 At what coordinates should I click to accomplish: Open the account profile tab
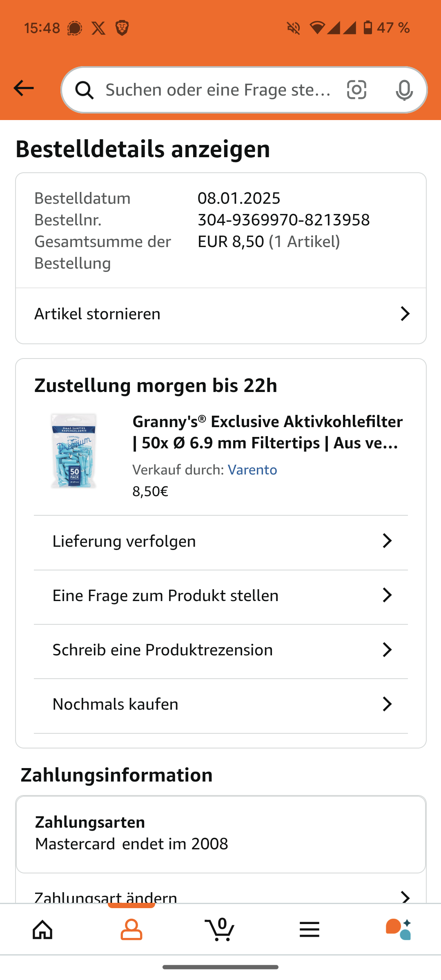click(x=131, y=930)
